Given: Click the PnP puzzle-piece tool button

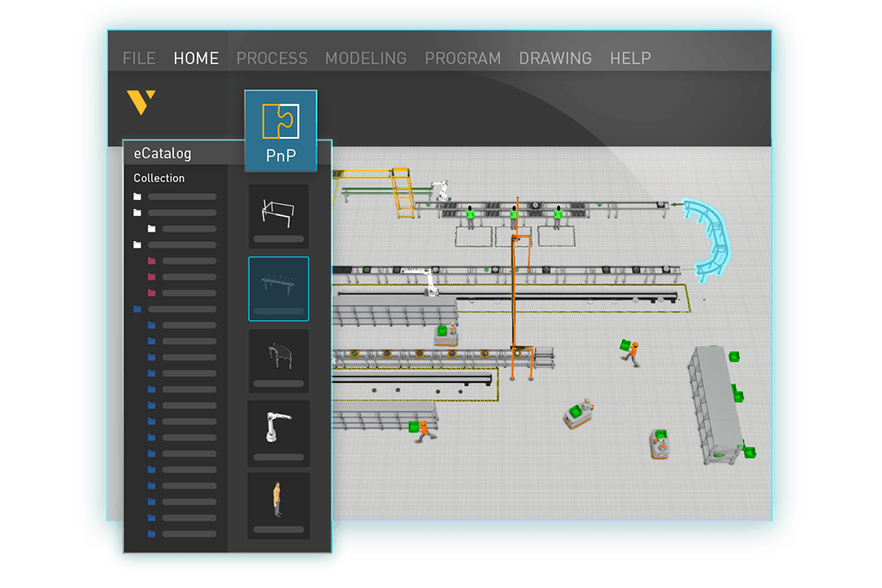Looking at the screenshot, I should [x=281, y=130].
